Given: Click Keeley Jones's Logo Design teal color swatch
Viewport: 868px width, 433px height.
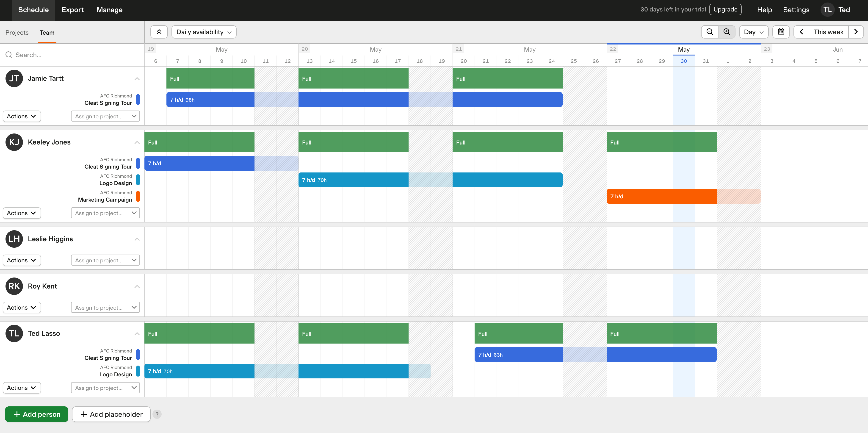Looking at the screenshot, I should pyautogui.click(x=138, y=180).
